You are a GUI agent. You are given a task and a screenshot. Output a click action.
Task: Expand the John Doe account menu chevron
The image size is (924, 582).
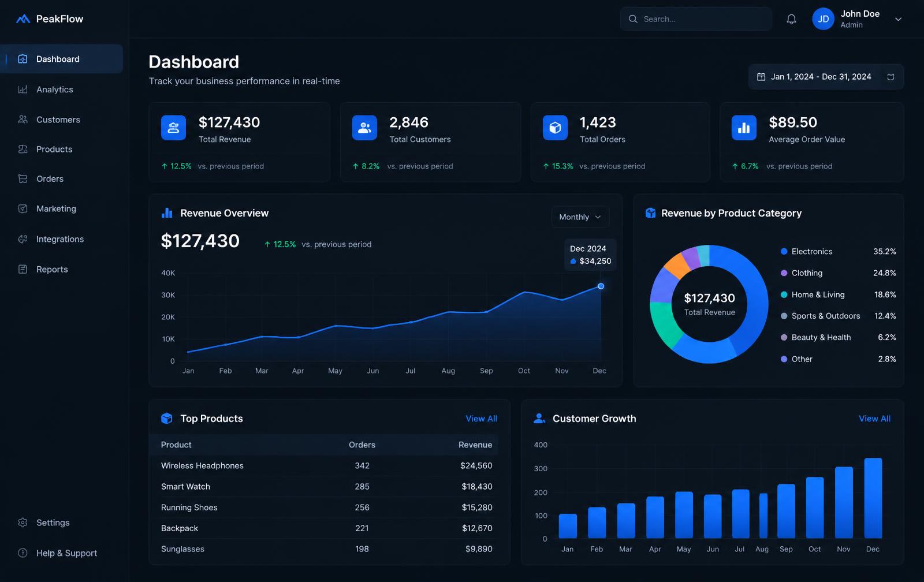pyautogui.click(x=898, y=19)
